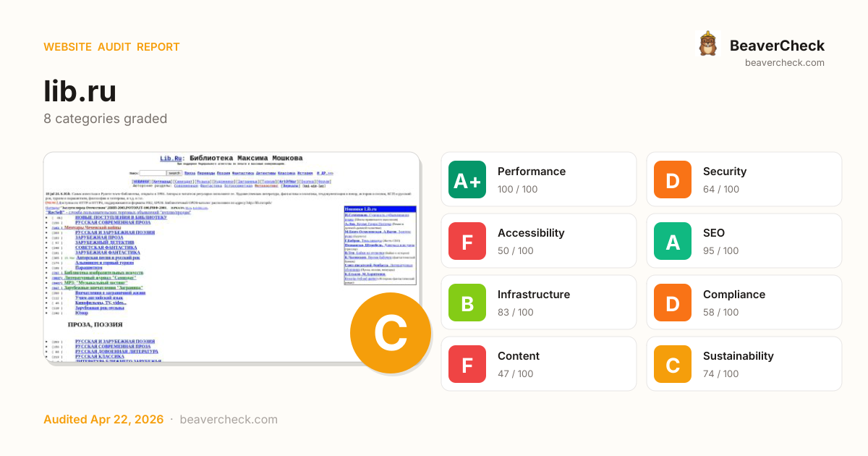Viewport: 868px width, 456px height.
Task: Click the A+ Performance grade badge
Action: coord(467,180)
